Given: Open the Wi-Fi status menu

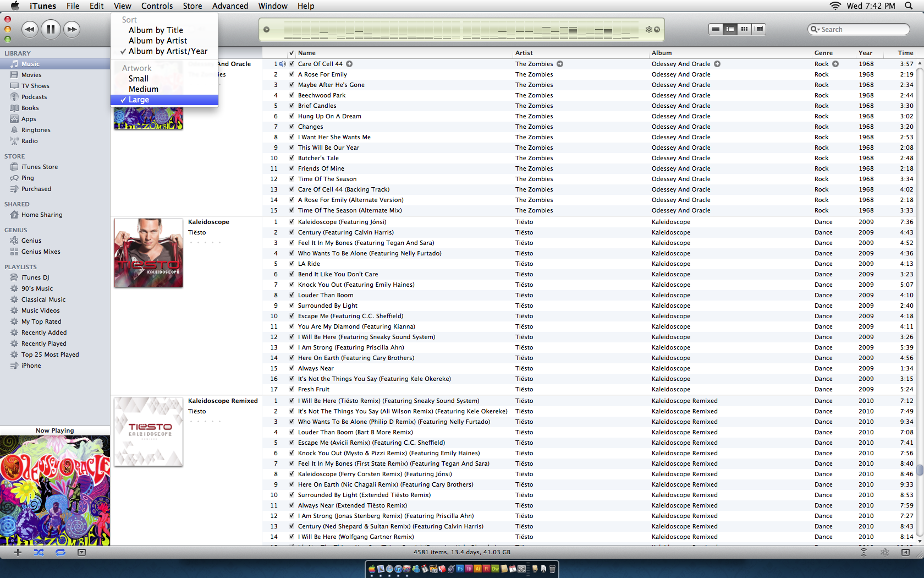Looking at the screenshot, I should coord(835,6).
